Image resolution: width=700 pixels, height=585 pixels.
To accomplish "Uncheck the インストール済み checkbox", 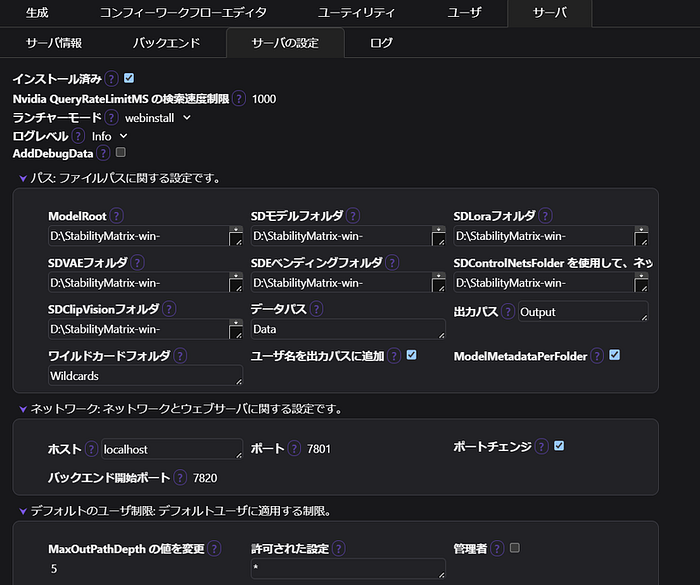I will pyautogui.click(x=129, y=78).
